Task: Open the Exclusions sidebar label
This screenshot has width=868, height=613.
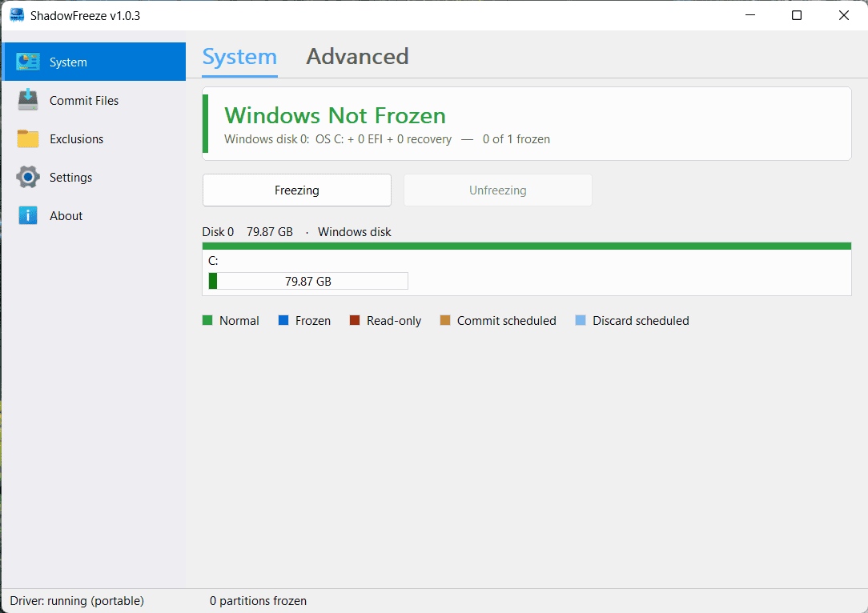Action: [76, 139]
